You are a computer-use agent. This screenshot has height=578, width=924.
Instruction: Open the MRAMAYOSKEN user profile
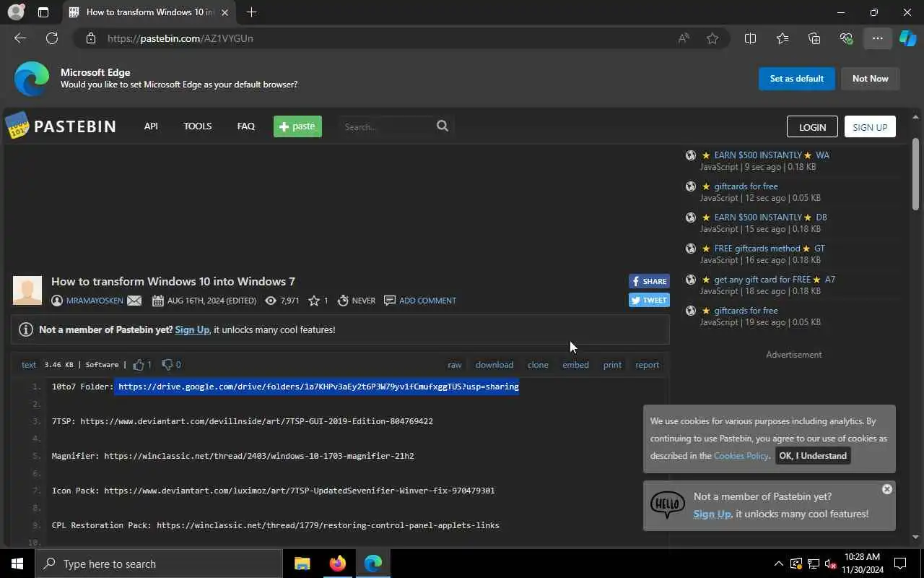[x=95, y=301]
